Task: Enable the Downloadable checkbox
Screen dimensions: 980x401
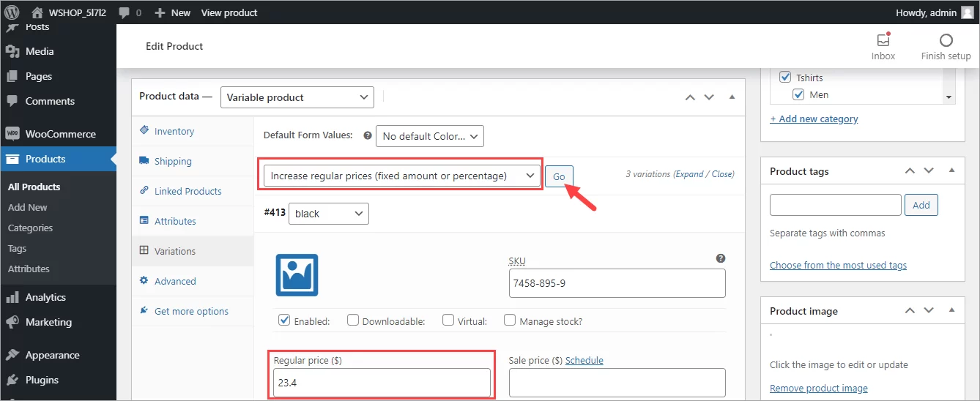Action: pos(353,321)
